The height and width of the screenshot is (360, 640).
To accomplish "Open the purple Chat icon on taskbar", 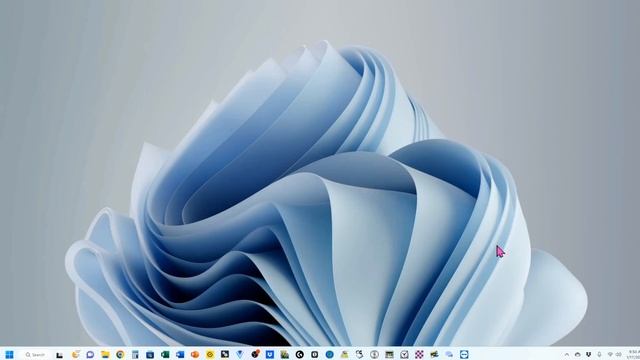I will click(90, 354).
